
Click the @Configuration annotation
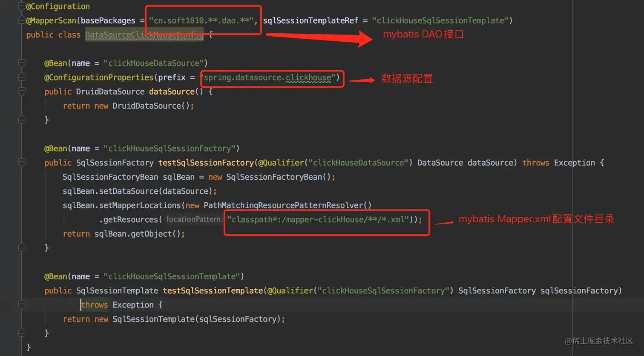click(58, 6)
